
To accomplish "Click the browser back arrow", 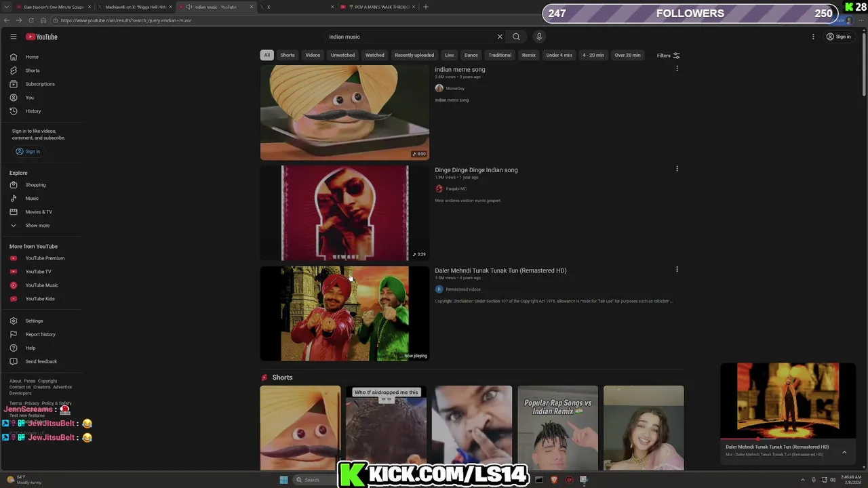I will coord(7,20).
